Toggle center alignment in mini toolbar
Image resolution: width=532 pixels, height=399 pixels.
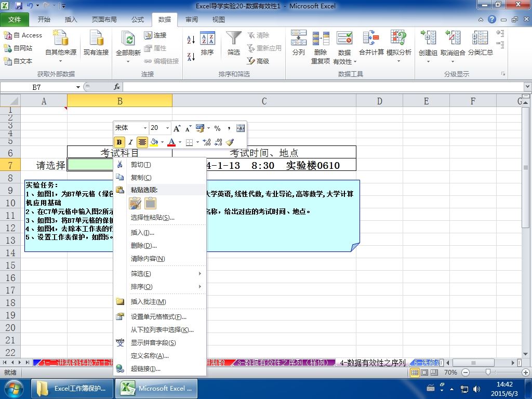(142, 142)
